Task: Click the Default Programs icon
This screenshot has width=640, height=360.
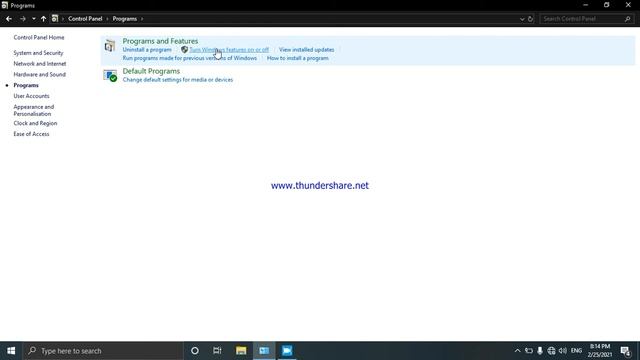Action: (x=110, y=76)
